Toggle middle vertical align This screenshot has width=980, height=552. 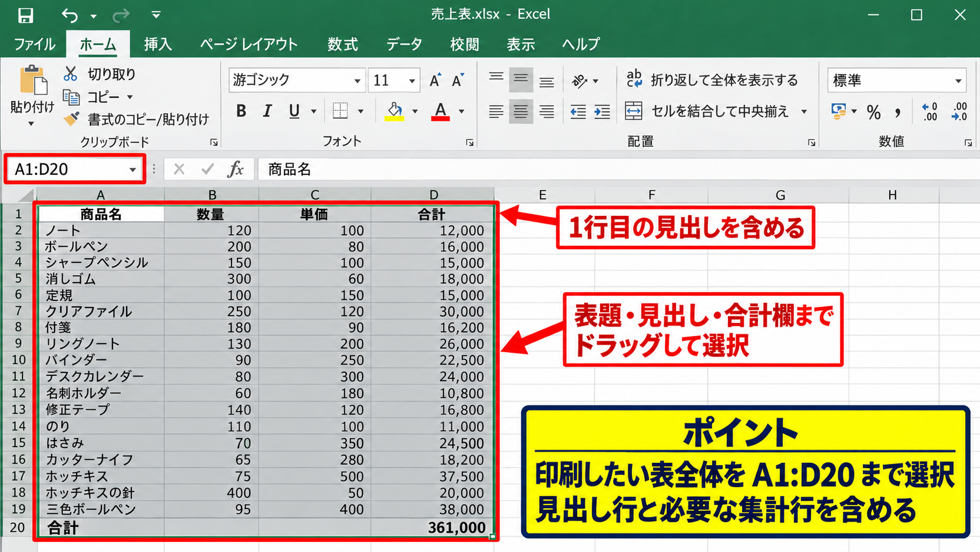pos(521,80)
